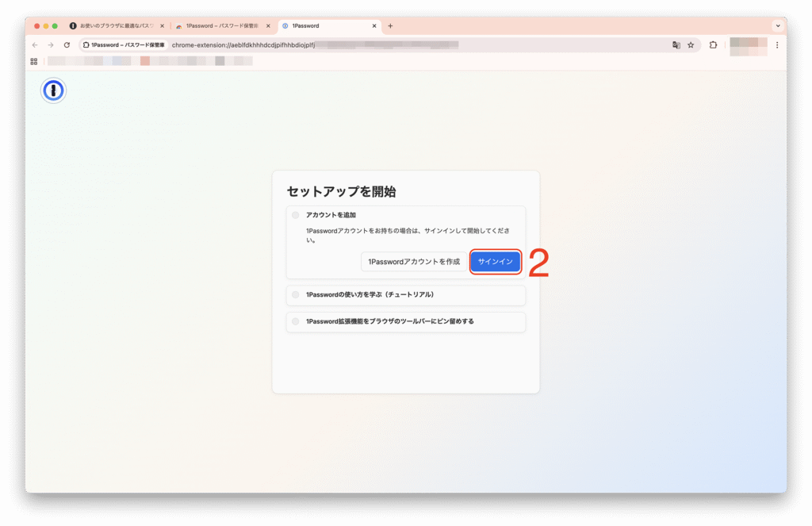This screenshot has height=526, width=812.
Task: Close the active 1Password tab
Action: coord(374,26)
